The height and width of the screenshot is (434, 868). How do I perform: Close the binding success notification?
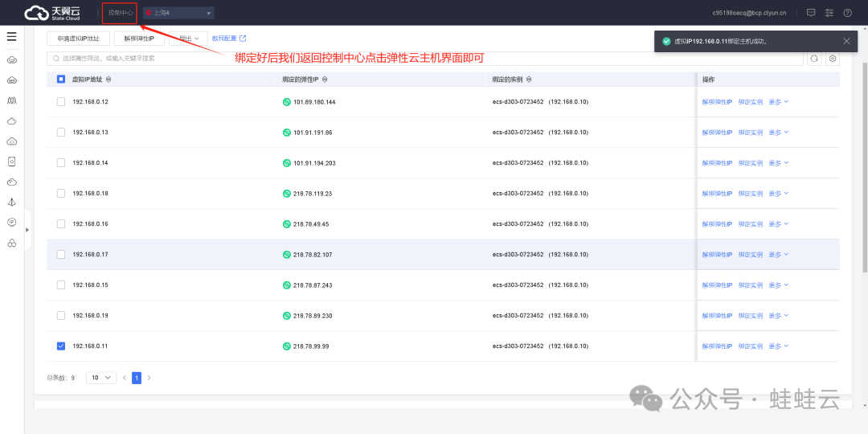846,41
